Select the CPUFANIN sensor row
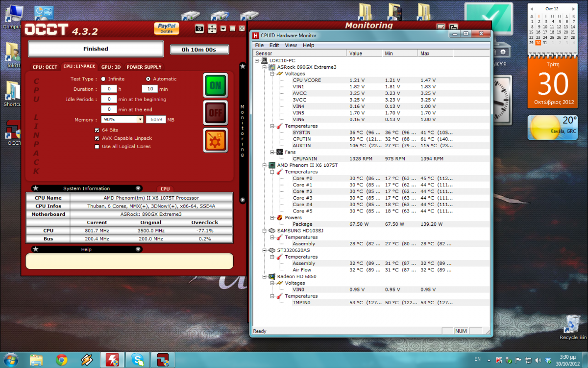 [371, 158]
